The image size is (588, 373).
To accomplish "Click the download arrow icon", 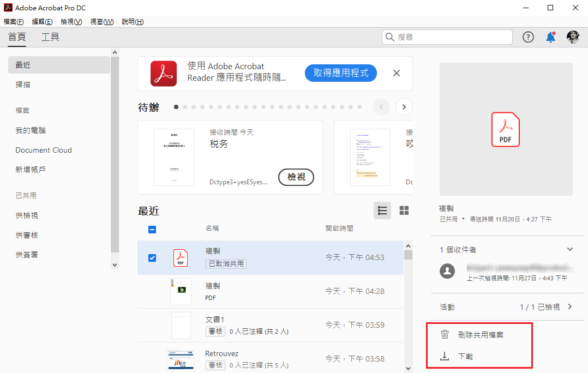I will tap(445, 356).
